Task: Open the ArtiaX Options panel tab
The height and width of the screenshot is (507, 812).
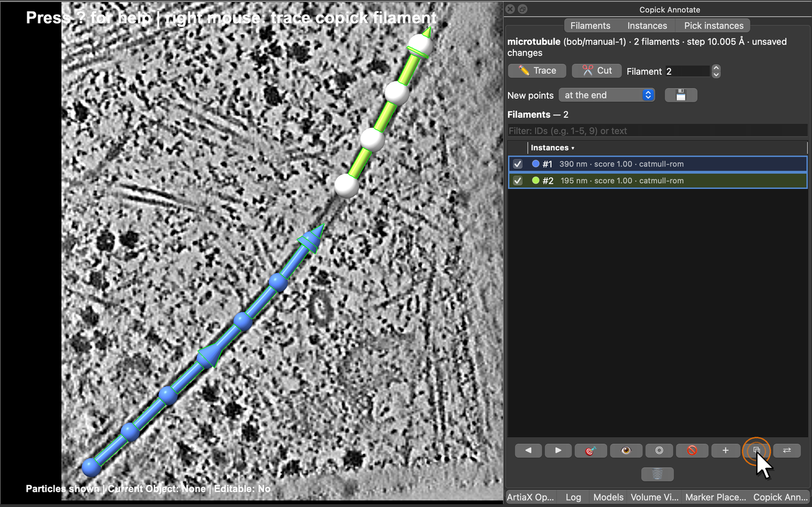Action: point(530,497)
